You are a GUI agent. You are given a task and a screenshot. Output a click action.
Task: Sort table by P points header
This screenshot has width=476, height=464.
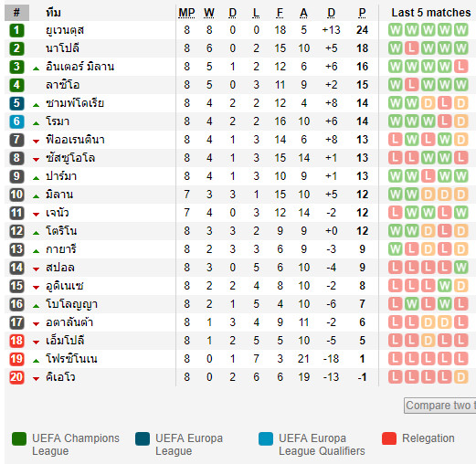(x=362, y=13)
